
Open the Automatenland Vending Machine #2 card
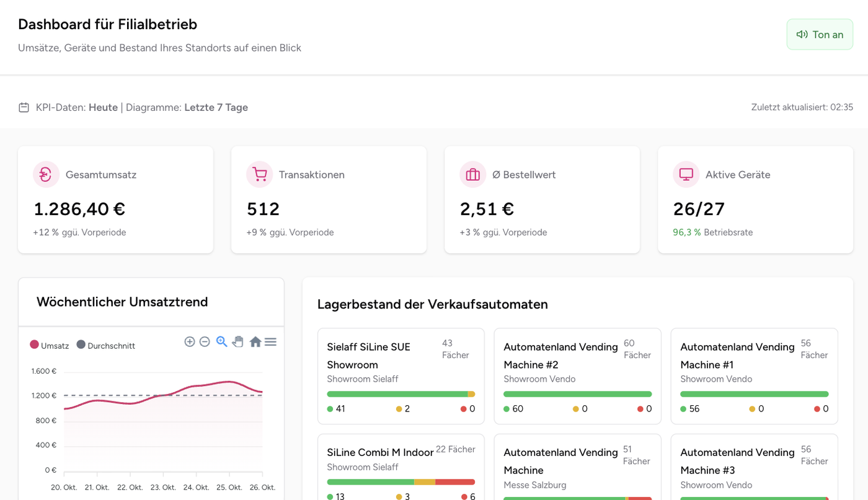(577, 376)
